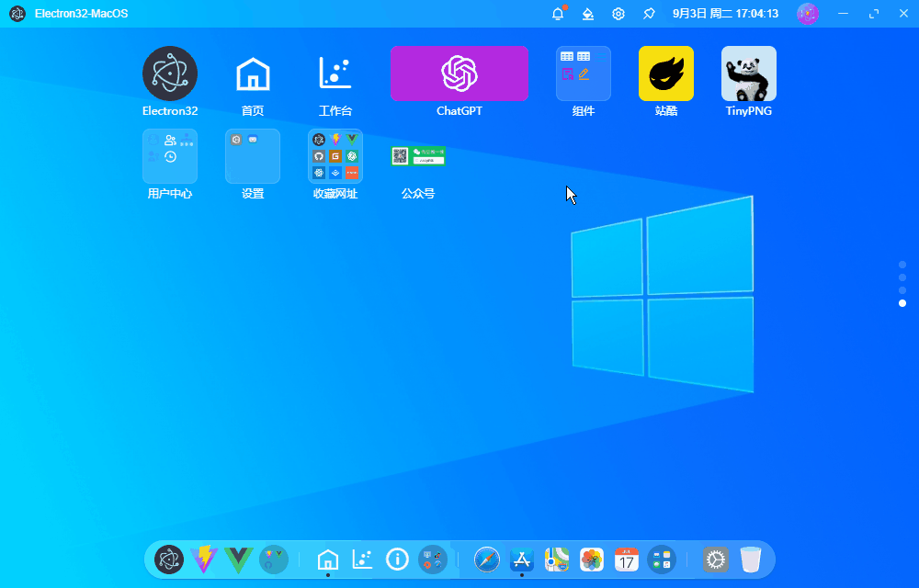This screenshot has height=588, width=919.
Task: Launch the TinyPNG panda icon
Action: (x=748, y=73)
